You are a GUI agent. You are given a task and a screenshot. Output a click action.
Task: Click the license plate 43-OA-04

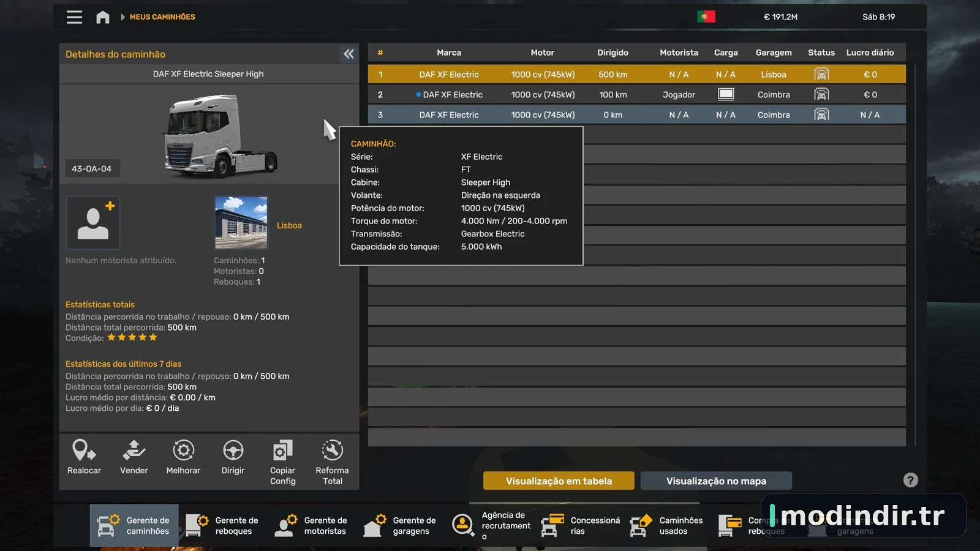click(x=92, y=169)
